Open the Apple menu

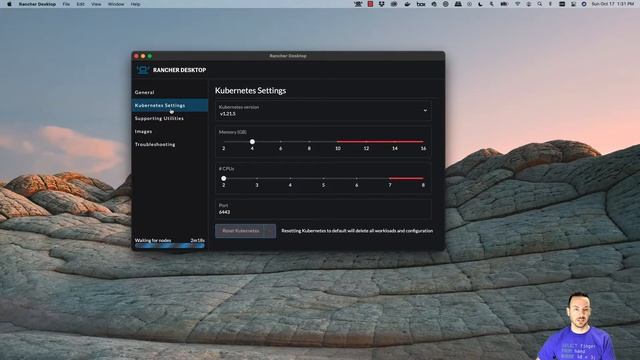(9, 4)
